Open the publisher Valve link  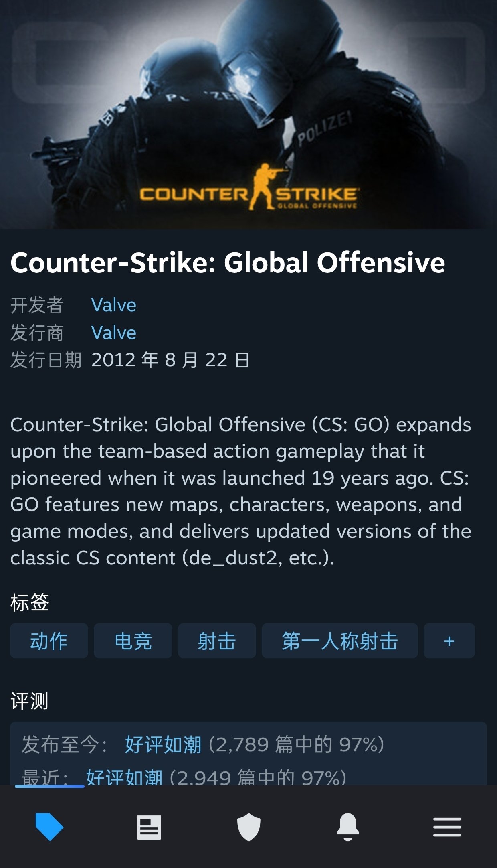click(x=114, y=333)
